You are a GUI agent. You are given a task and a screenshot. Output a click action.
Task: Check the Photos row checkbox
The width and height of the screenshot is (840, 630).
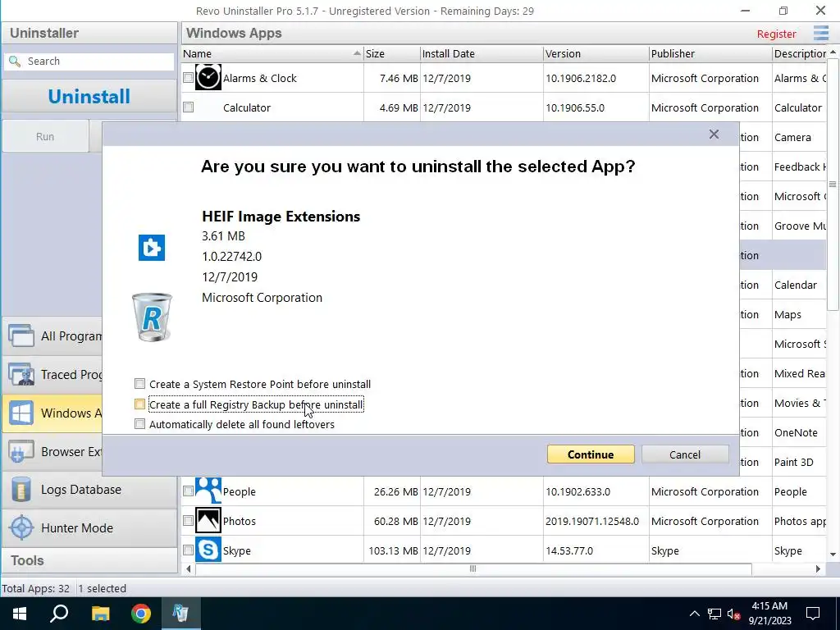[188, 521]
